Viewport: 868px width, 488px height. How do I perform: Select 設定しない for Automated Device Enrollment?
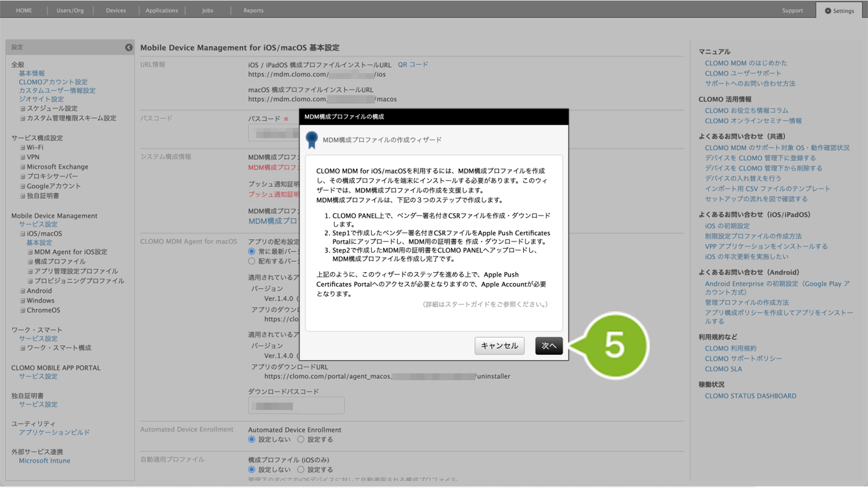(252, 439)
